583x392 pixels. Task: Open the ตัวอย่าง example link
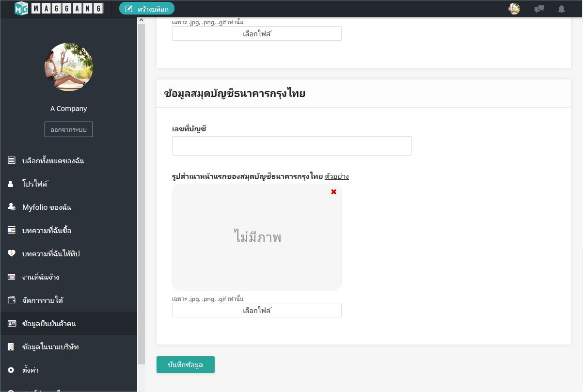pos(337,176)
